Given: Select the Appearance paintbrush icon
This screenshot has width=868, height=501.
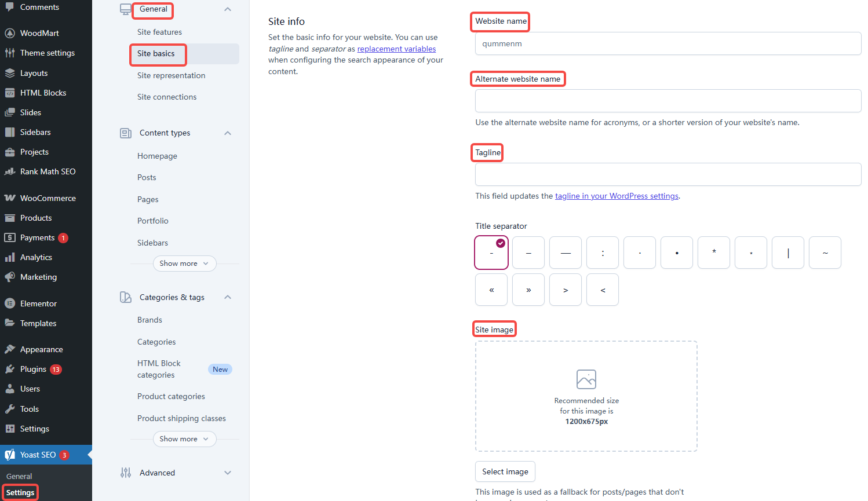Looking at the screenshot, I should [10, 349].
